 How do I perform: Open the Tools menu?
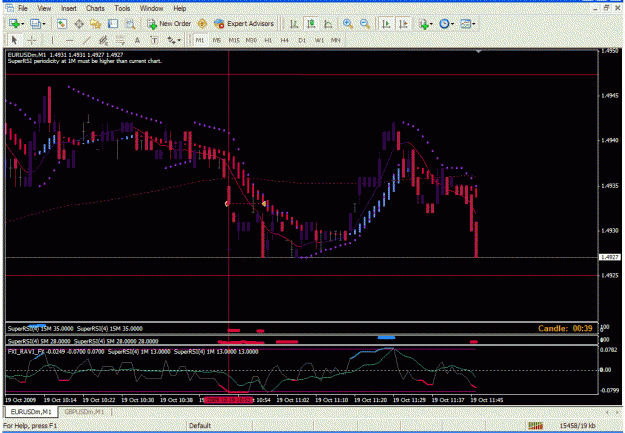(x=122, y=8)
